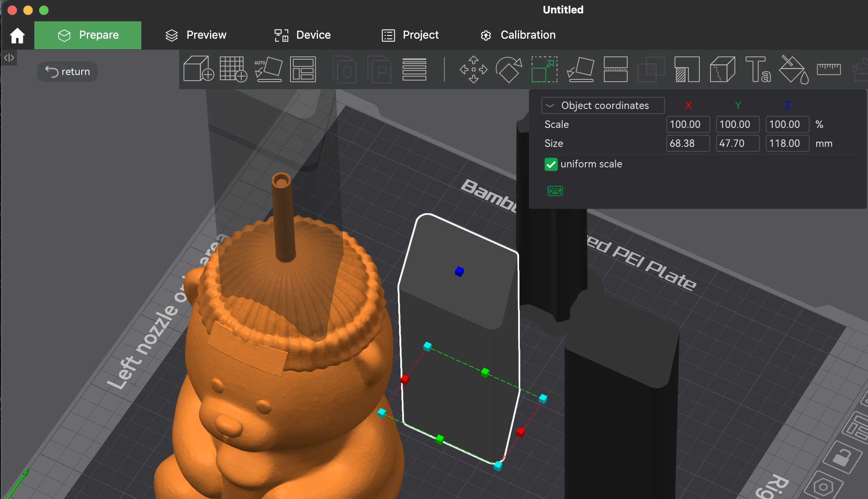
Task: Open the Cut tool
Action: coord(616,69)
